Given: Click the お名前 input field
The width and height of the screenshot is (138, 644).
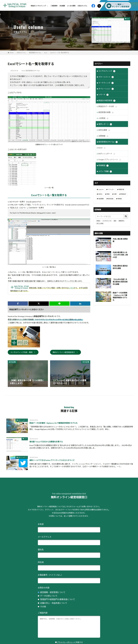Looking at the screenshot, I should (69, 530).
